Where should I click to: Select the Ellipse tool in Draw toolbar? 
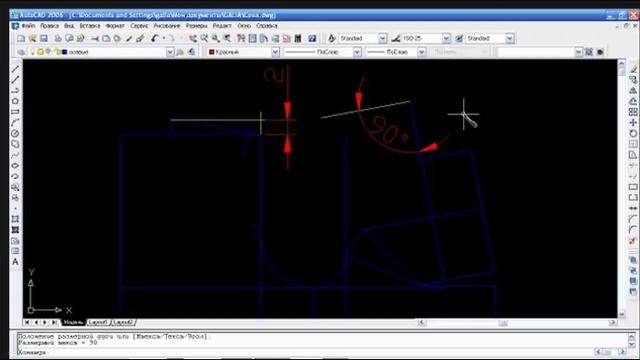pos(15,165)
